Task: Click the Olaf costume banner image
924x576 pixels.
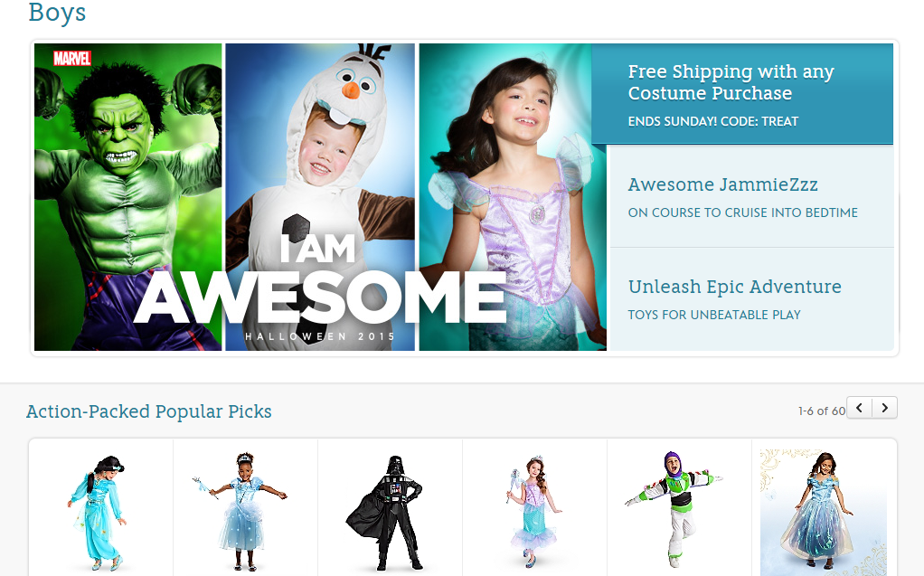Action: pyautogui.click(x=320, y=197)
